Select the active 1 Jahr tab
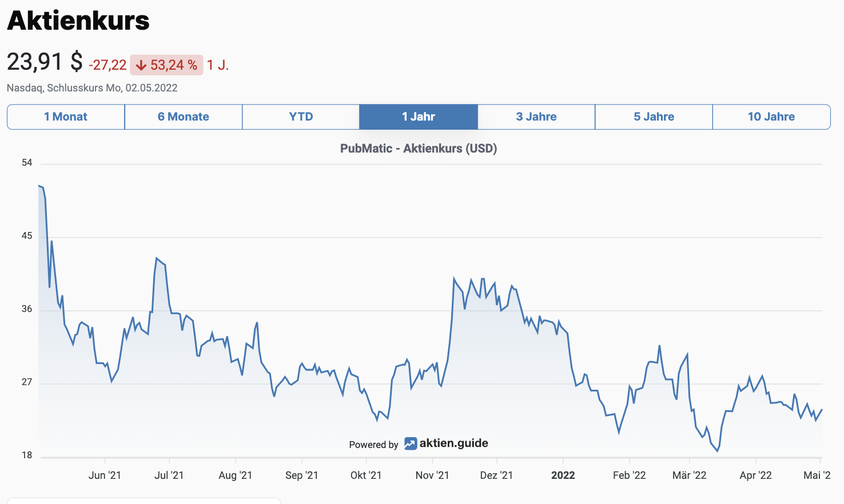This screenshot has height=504, width=844. (419, 117)
